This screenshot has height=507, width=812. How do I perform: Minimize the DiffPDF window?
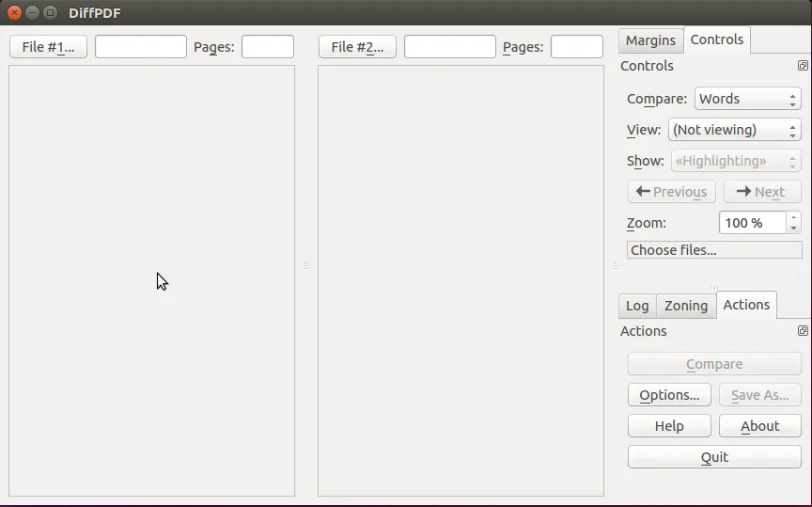pos(32,12)
